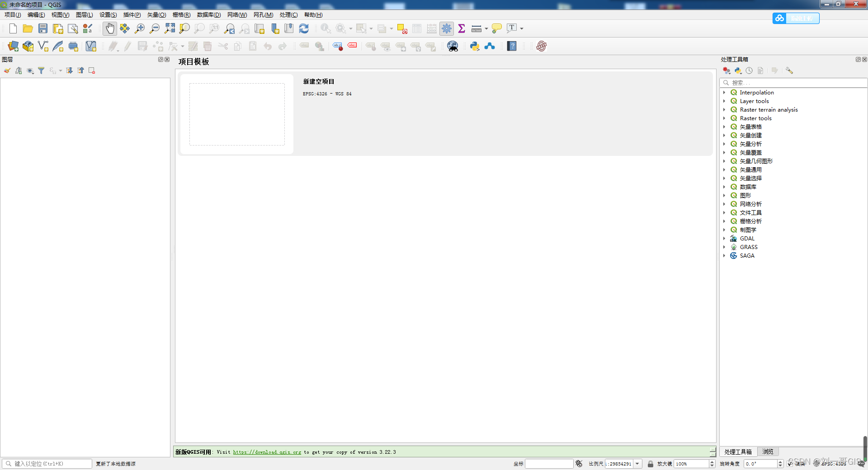Expand the GRASS provider group

(724, 247)
